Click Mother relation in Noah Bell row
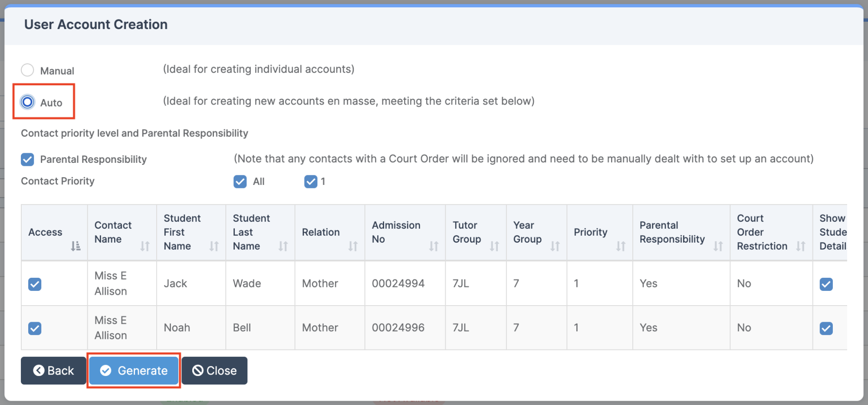Image resolution: width=868 pixels, height=405 pixels. (x=320, y=328)
